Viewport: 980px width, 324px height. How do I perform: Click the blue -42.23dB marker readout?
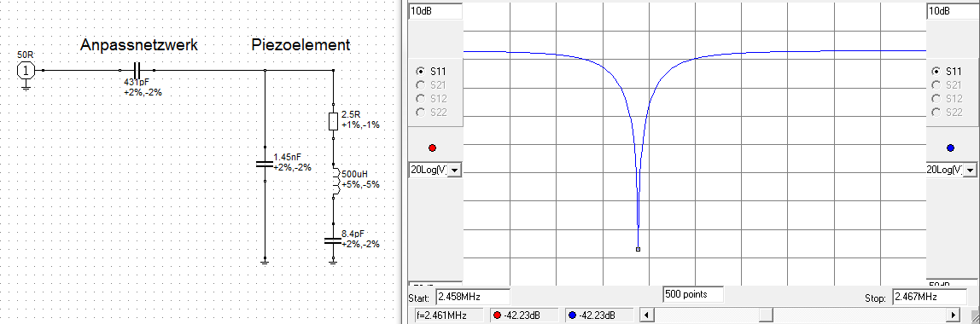598,315
